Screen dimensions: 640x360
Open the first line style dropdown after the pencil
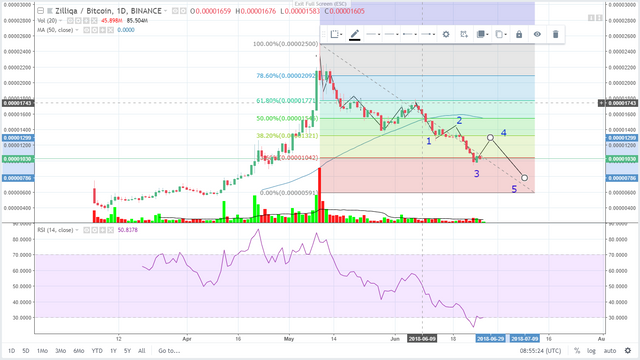coord(373,34)
